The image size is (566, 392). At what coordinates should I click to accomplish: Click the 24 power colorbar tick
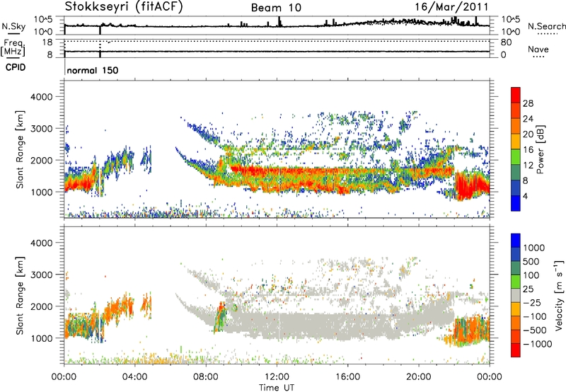528,119
